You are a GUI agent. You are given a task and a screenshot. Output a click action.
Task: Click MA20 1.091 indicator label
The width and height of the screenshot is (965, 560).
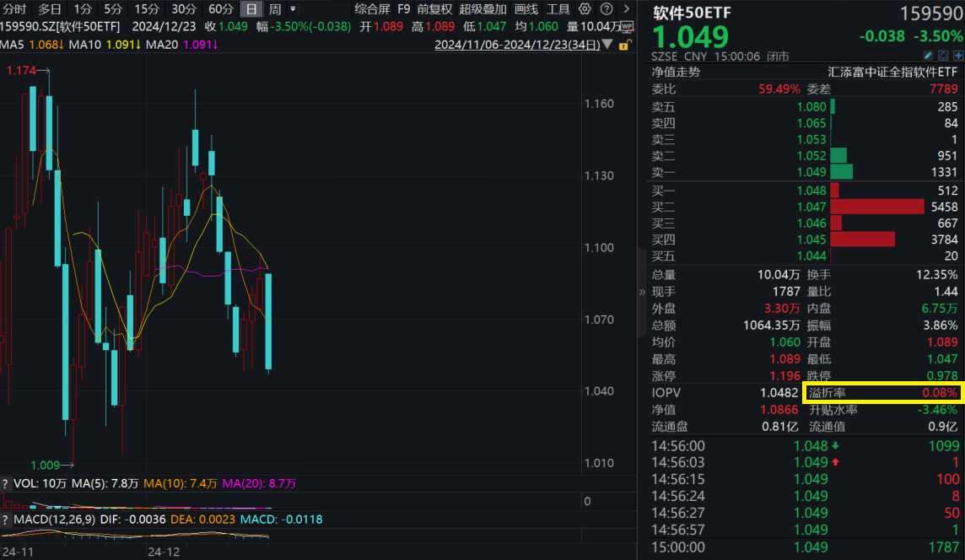[181, 45]
